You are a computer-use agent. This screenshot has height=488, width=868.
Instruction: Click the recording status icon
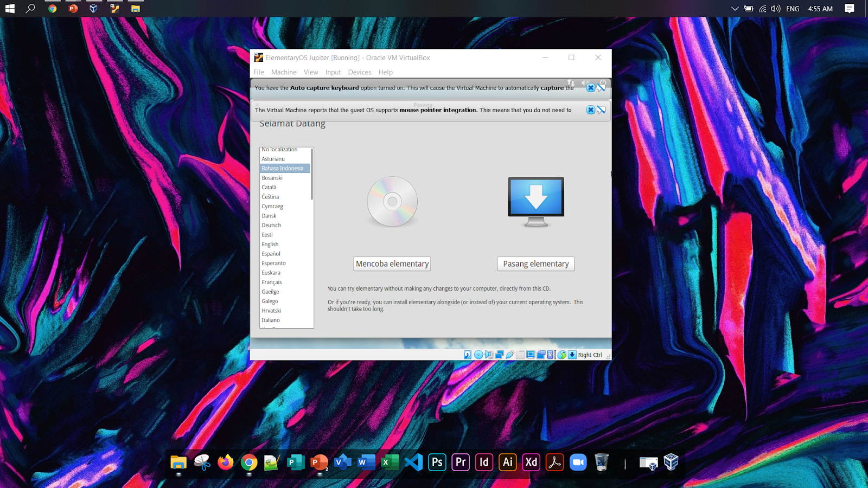tap(541, 355)
